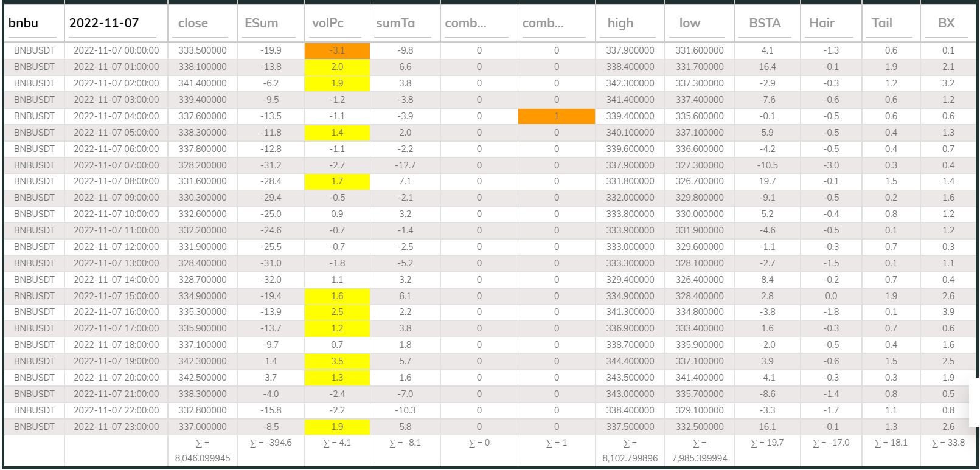The image size is (980, 470).
Task: Select the Tail total 'Σ = 18.1'
Action: (891, 443)
